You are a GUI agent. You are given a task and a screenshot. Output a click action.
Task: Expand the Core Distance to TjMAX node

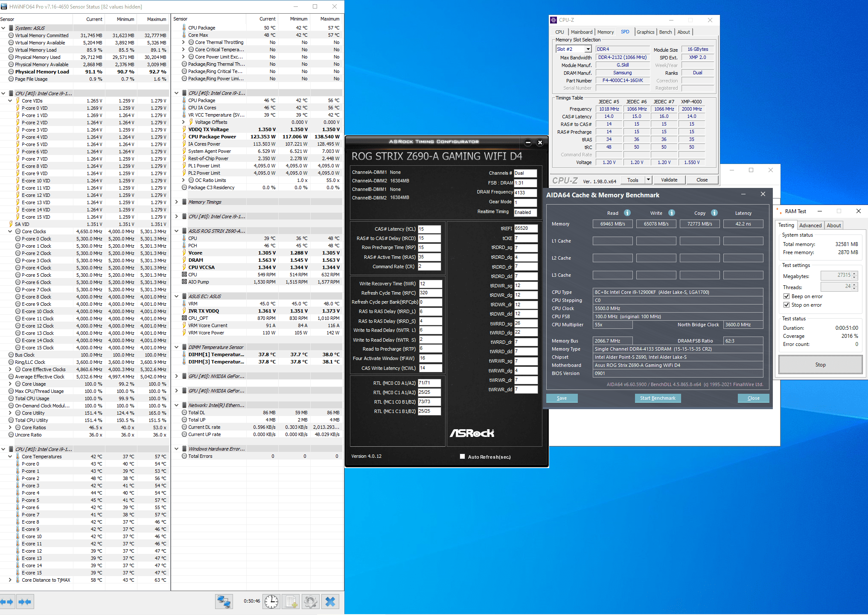point(10,580)
